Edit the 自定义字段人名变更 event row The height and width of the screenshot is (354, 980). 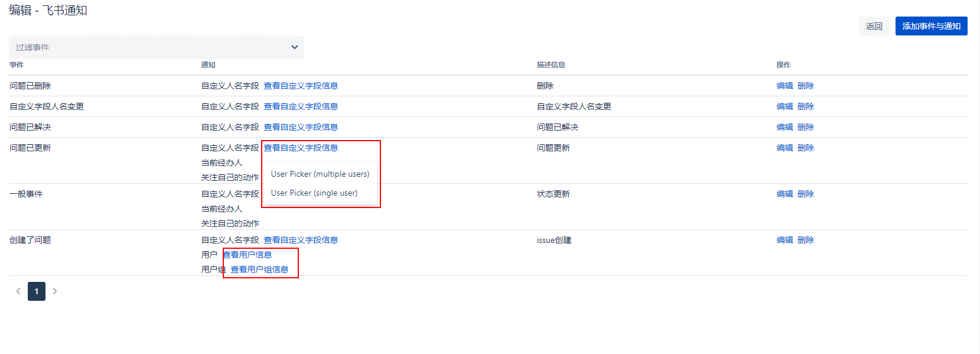784,106
